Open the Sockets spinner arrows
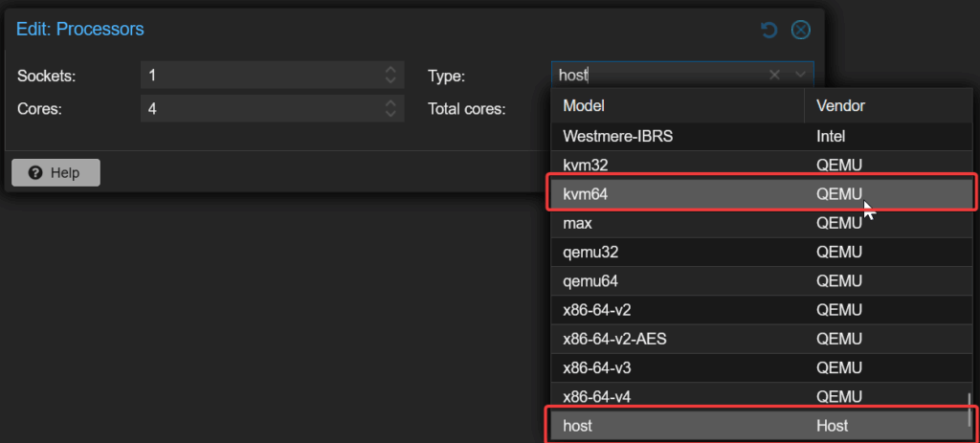 390,76
